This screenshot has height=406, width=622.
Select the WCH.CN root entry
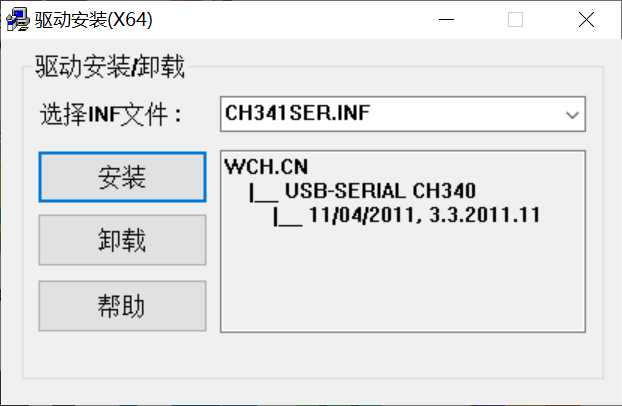[x=266, y=167]
